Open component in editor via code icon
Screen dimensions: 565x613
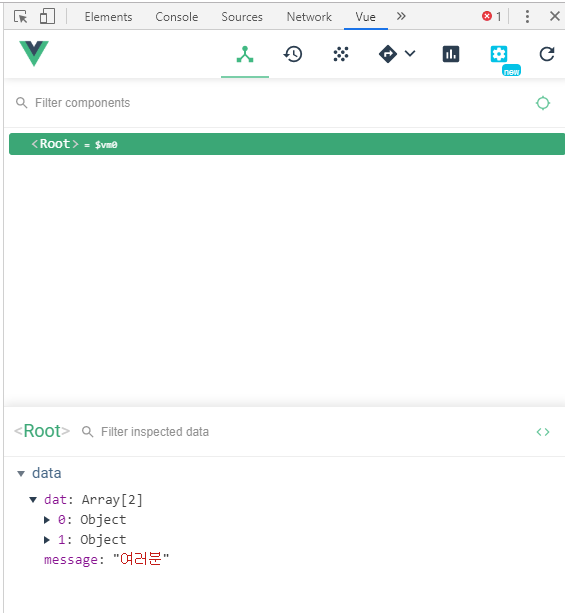click(x=543, y=432)
